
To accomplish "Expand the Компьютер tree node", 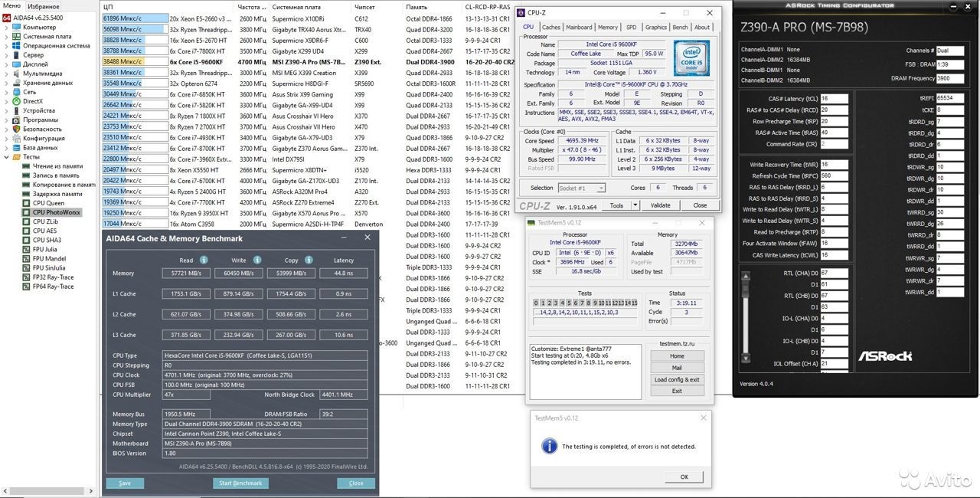I will (6, 27).
